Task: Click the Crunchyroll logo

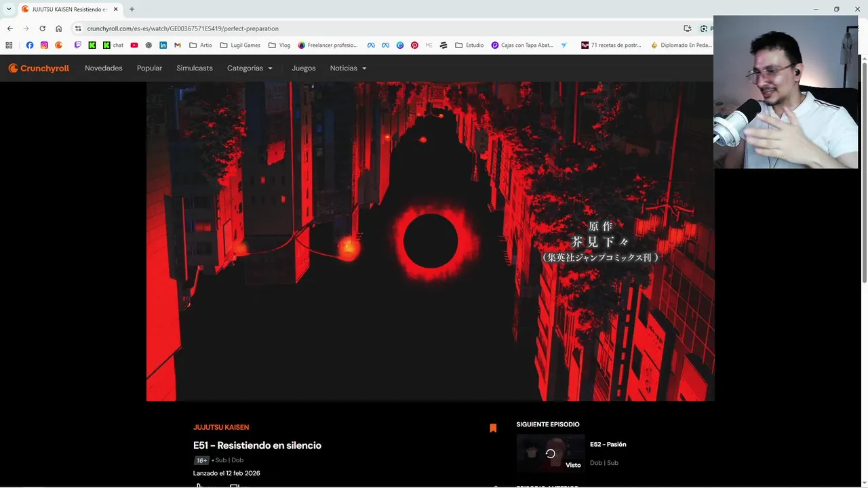Action: tap(39, 68)
